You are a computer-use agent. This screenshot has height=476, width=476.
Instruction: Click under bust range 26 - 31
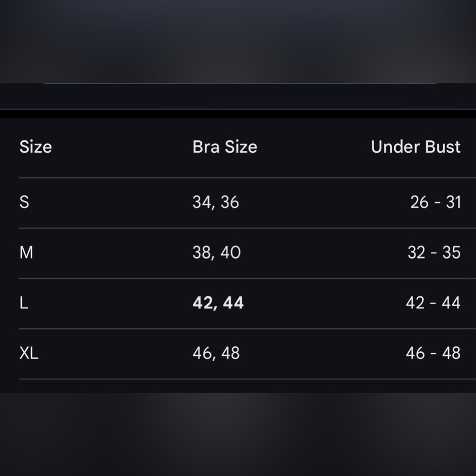point(436,202)
